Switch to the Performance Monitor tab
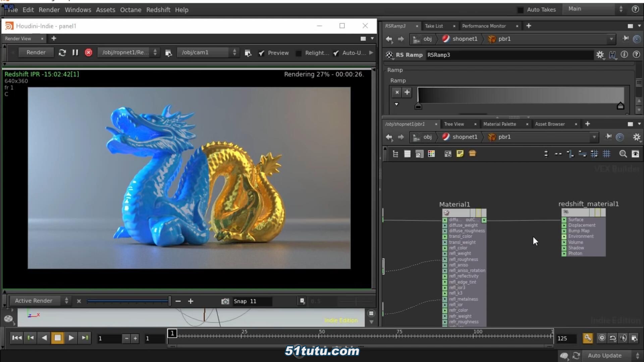 pos(484,26)
